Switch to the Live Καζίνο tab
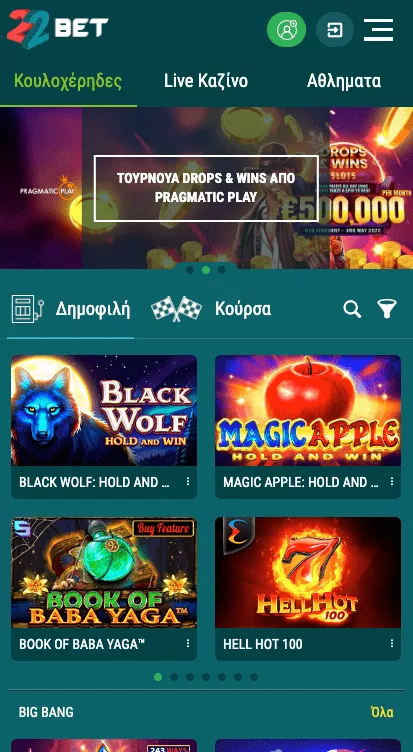This screenshot has width=413, height=752. point(206,81)
